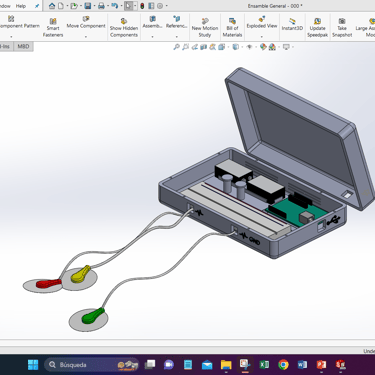Open a file with the Open icon

(x=74, y=6)
